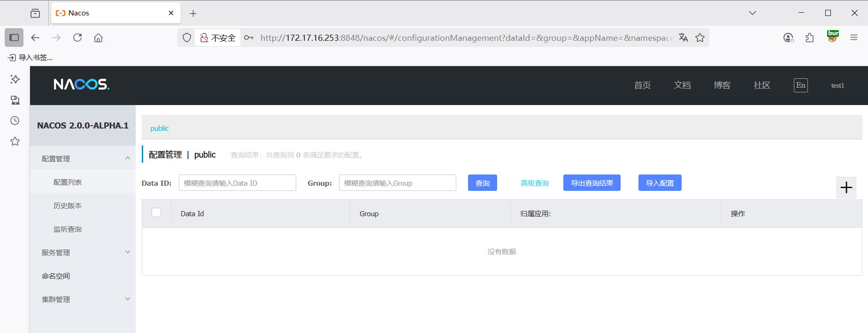Image resolution: width=868 pixels, height=333 pixels.
Task: Switch language with the En toggle
Action: (x=801, y=85)
